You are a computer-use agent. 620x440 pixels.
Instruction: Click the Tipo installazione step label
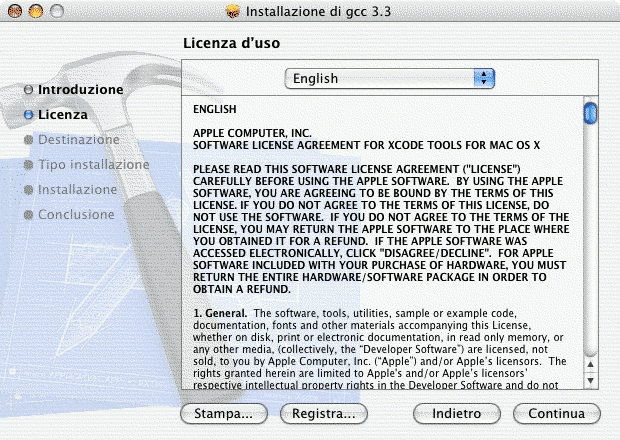click(94, 164)
